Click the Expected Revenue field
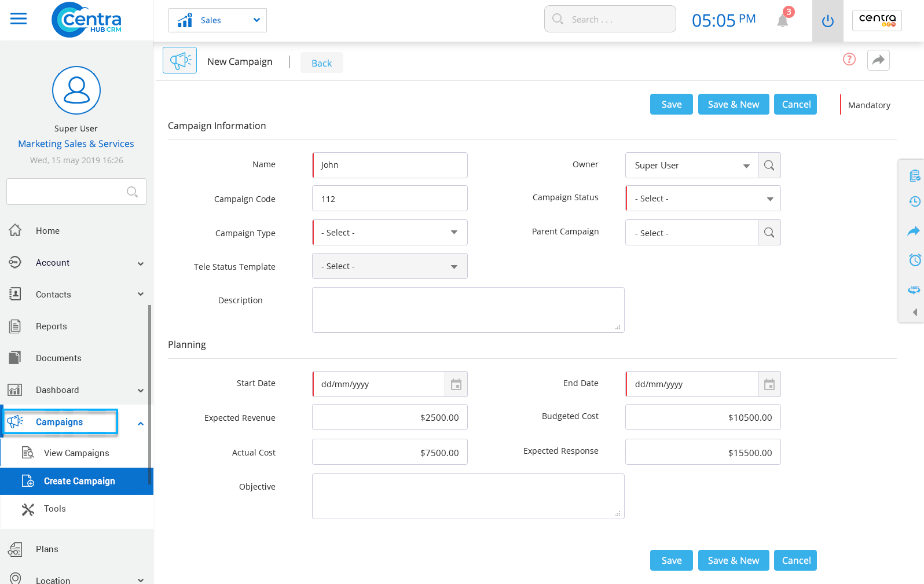The image size is (924, 584). (390, 417)
